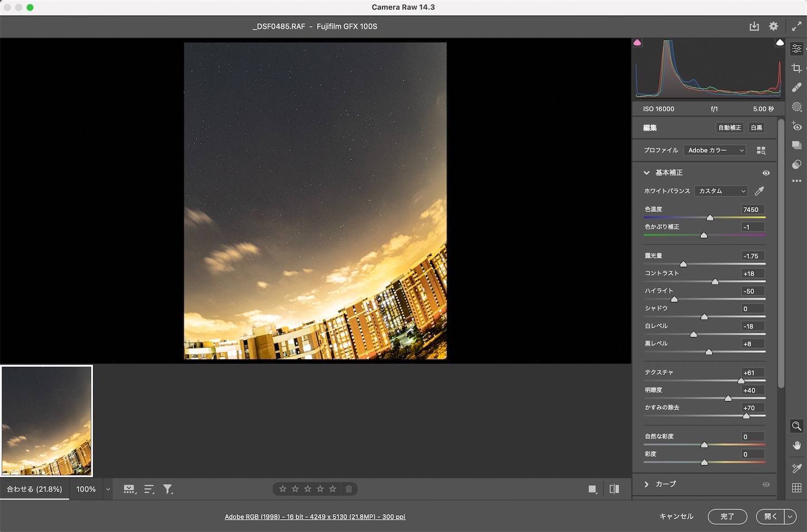Viewport: 807px width, 532px height.
Task: Click the 開く button
Action: click(770, 516)
